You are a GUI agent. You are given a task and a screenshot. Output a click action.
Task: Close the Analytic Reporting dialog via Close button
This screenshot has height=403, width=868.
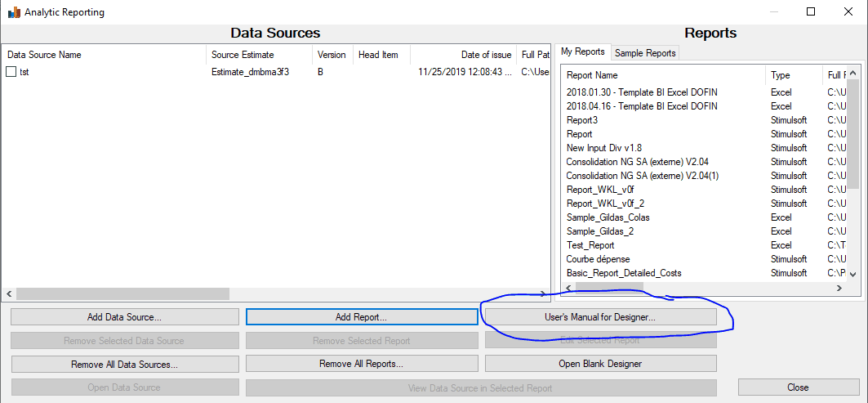pos(798,387)
